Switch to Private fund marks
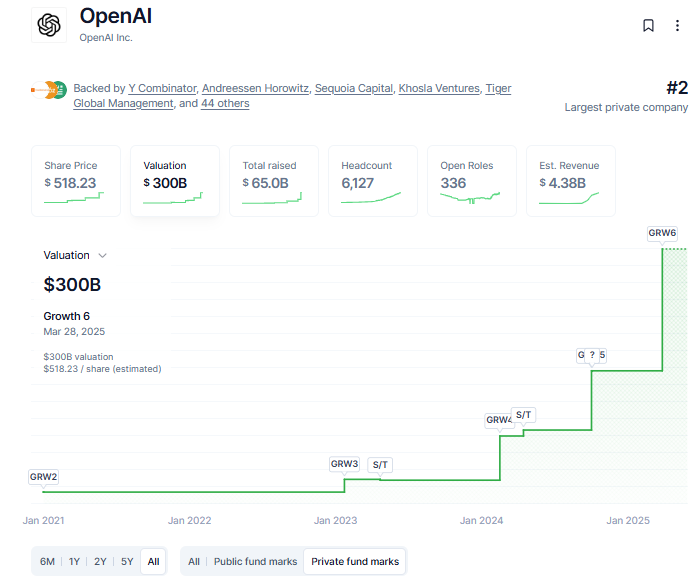Viewport: 699px width, 580px height. [x=355, y=561]
